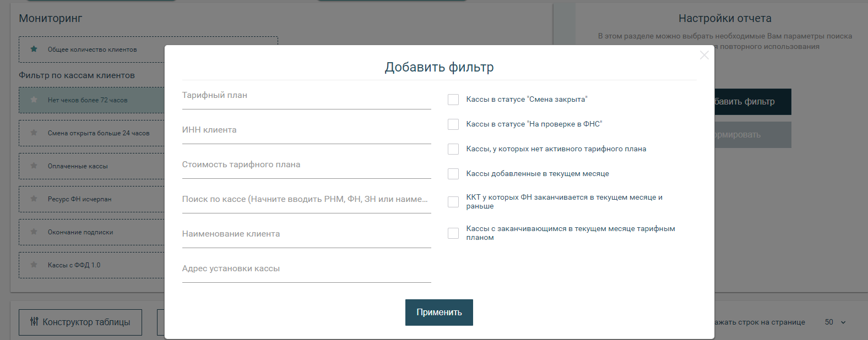Viewport: 868px width, 340px height.
Task: Enable 'Кассы в статусе Смена закрыта' checkbox
Action: coord(453,100)
